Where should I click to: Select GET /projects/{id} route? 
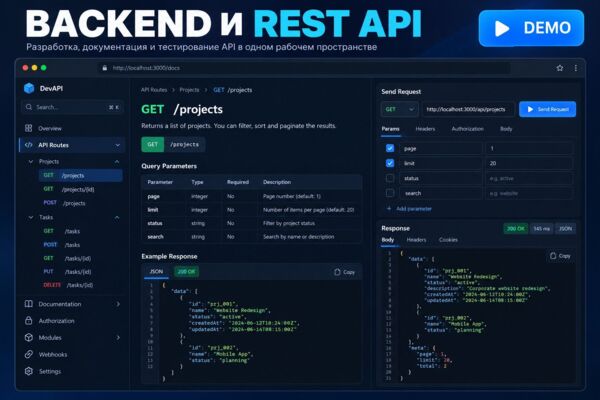pyautogui.click(x=69, y=189)
